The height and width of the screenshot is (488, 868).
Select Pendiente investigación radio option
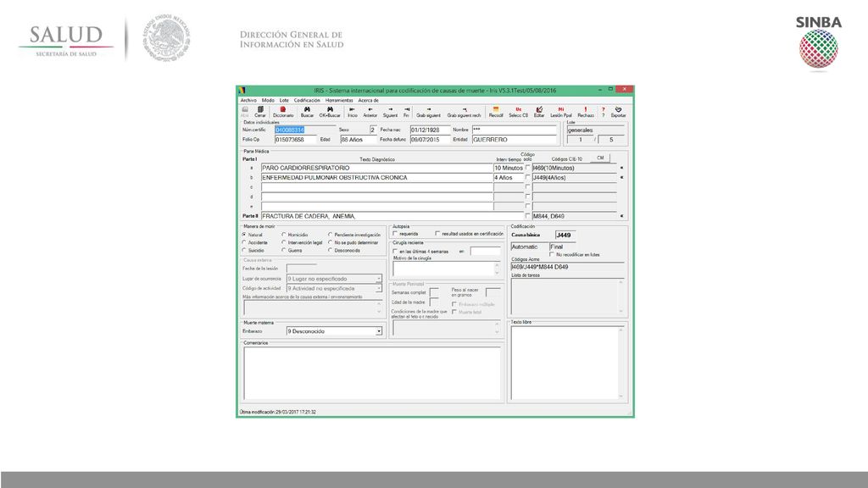pyautogui.click(x=331, y=235)
